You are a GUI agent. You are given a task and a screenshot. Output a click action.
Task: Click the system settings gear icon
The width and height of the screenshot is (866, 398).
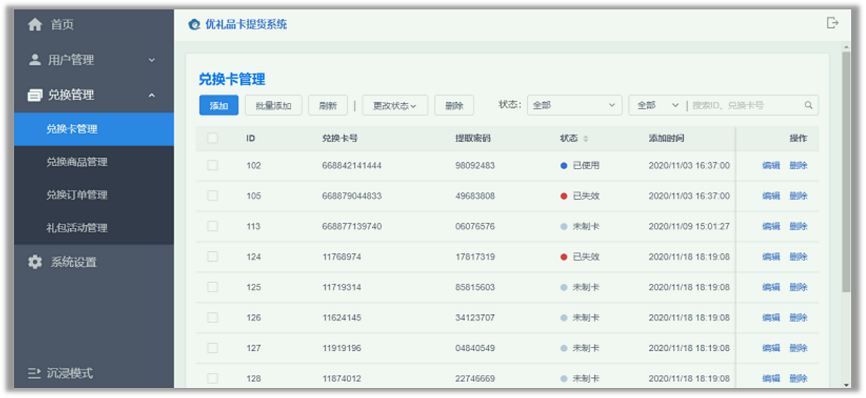coord(35,262)
